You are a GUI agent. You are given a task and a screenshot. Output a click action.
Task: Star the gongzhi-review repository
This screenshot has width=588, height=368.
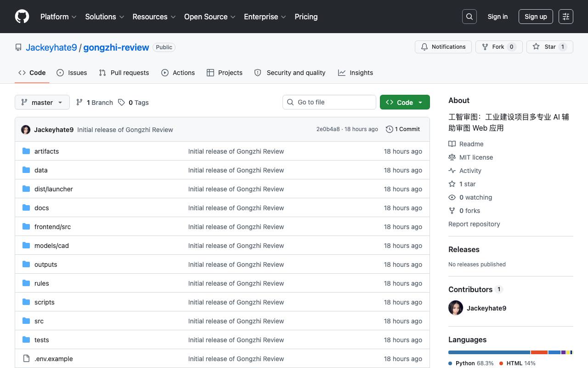coord(550,47)
